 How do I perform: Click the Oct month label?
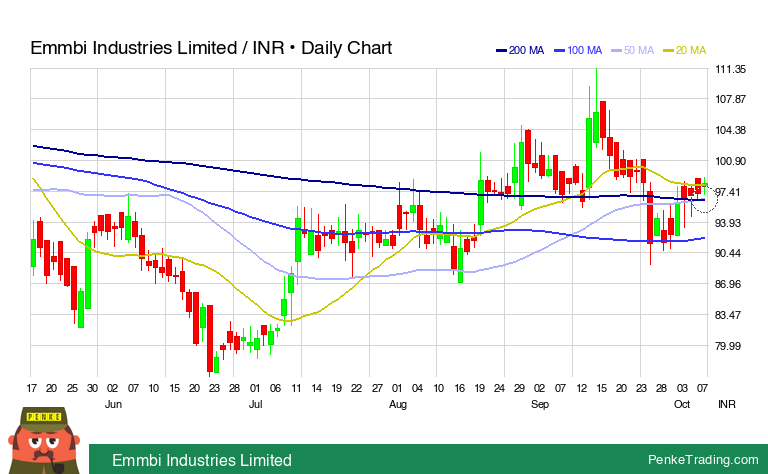[682, 404]
